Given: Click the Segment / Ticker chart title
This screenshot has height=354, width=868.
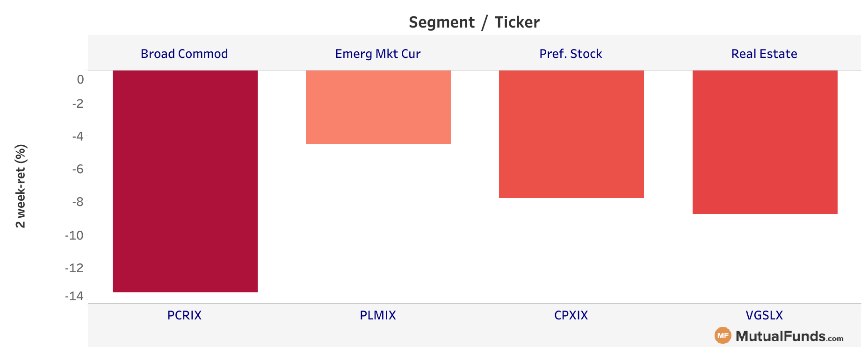Looking at the screenshot, I should (474, 22).
